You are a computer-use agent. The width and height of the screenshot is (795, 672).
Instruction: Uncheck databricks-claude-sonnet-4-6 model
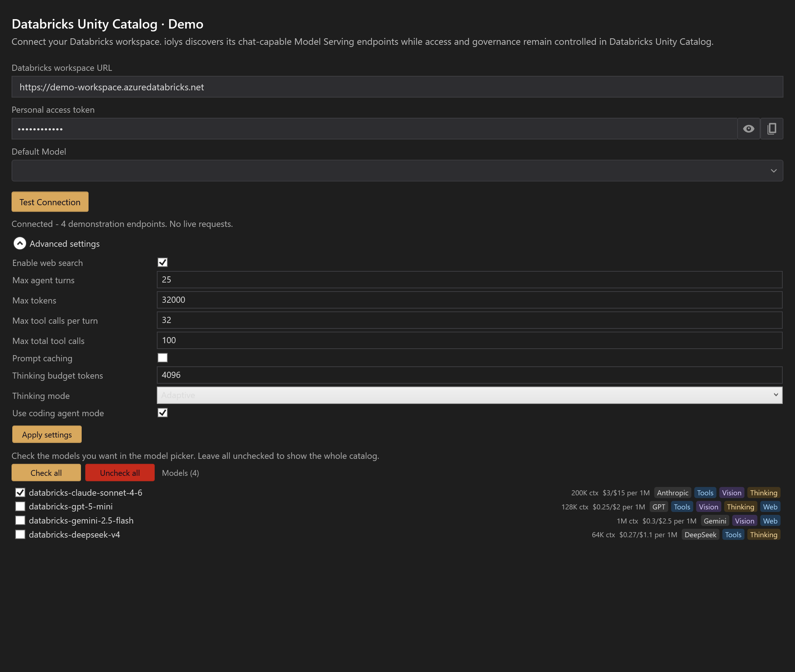pyautogui.click(x=20, y=492)
